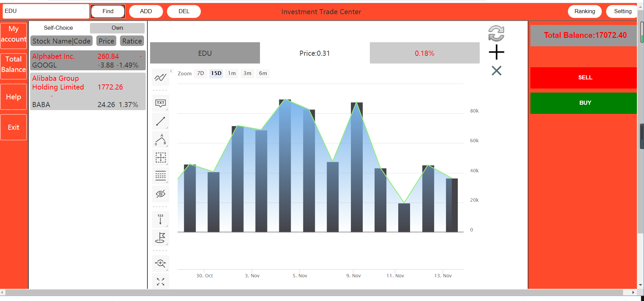
Task: Click the Price:0.31 label
Action: tap(315, 53)
